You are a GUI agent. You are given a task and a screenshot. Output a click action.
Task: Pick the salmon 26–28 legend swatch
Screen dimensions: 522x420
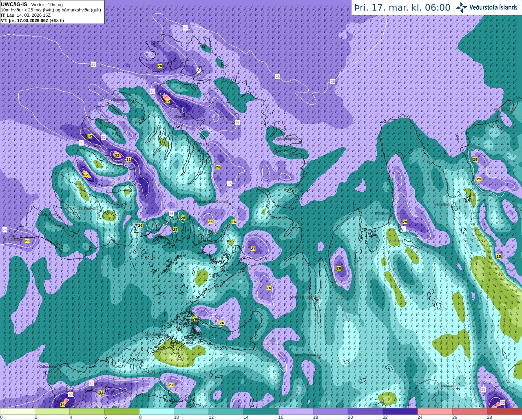[470, 412]
